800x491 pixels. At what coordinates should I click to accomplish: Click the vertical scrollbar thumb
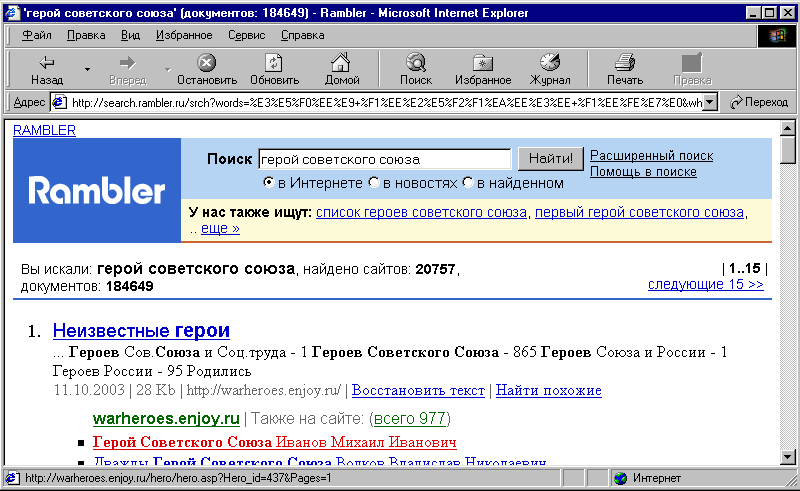tap(788, 150)
